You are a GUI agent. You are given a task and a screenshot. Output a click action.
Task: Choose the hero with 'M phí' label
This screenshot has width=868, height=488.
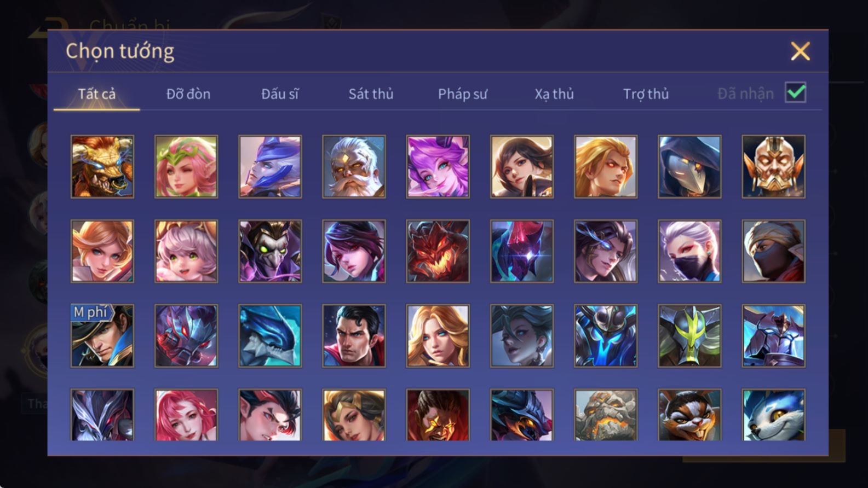click(x=102, y=336)
